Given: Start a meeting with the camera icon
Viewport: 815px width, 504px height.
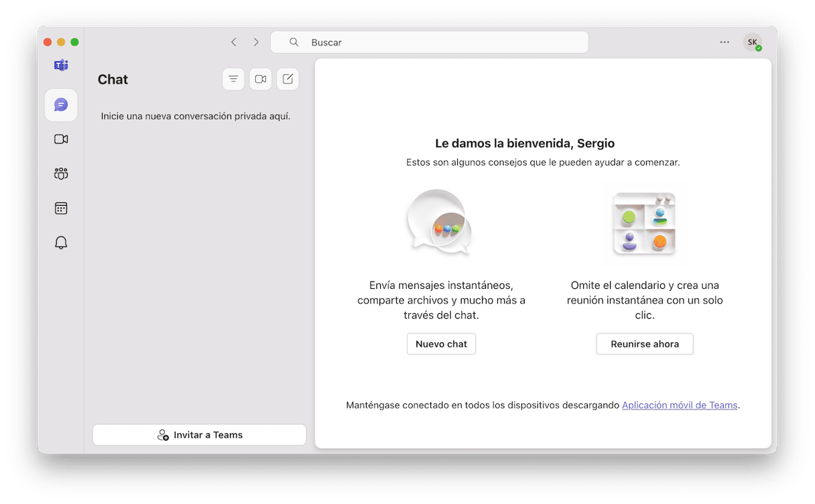Looking at the screenshot, I should 261,79.
